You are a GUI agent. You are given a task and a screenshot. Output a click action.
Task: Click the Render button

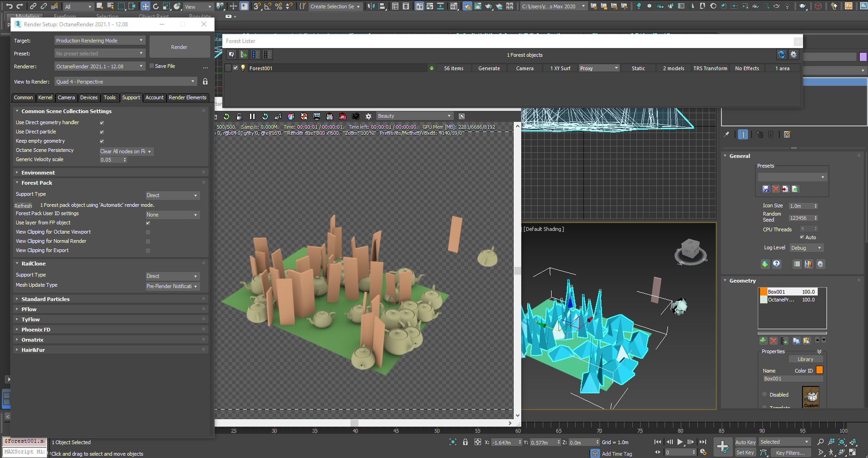(x=179, y=47)
